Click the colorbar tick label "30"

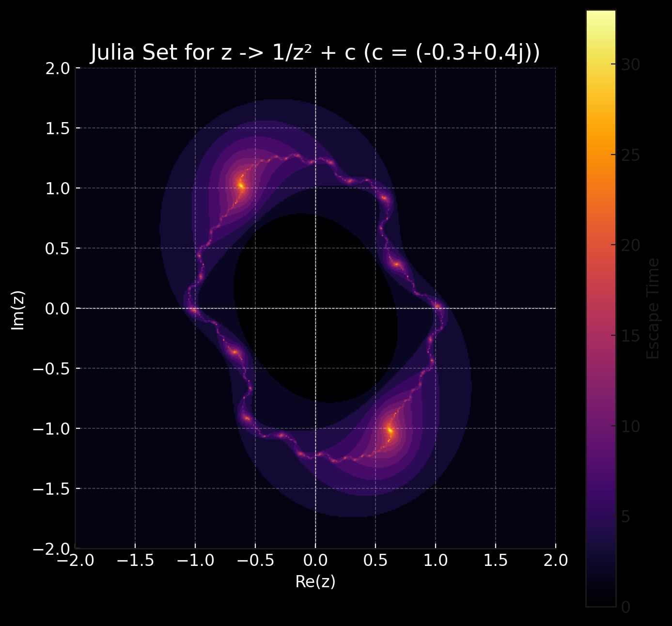coord(630,65)
